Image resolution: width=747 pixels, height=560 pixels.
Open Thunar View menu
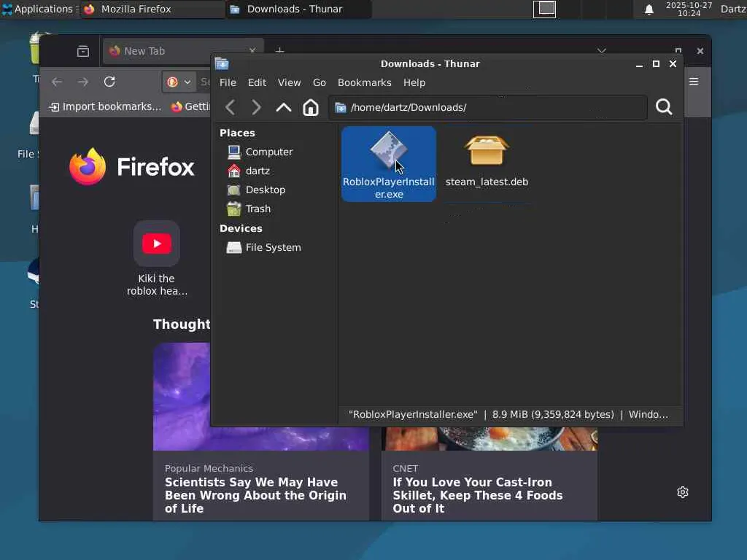(x=289, y=83)
